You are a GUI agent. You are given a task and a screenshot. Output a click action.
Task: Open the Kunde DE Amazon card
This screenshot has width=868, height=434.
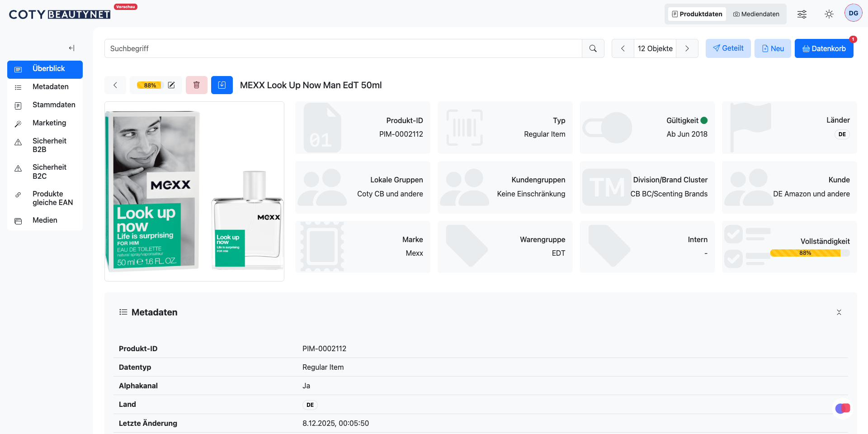[x=789, y=187]
